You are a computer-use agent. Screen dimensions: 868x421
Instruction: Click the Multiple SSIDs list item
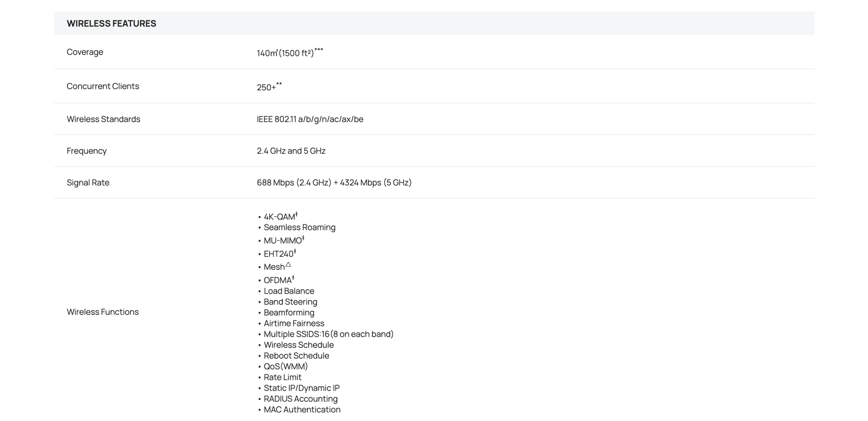click(328, 334)
